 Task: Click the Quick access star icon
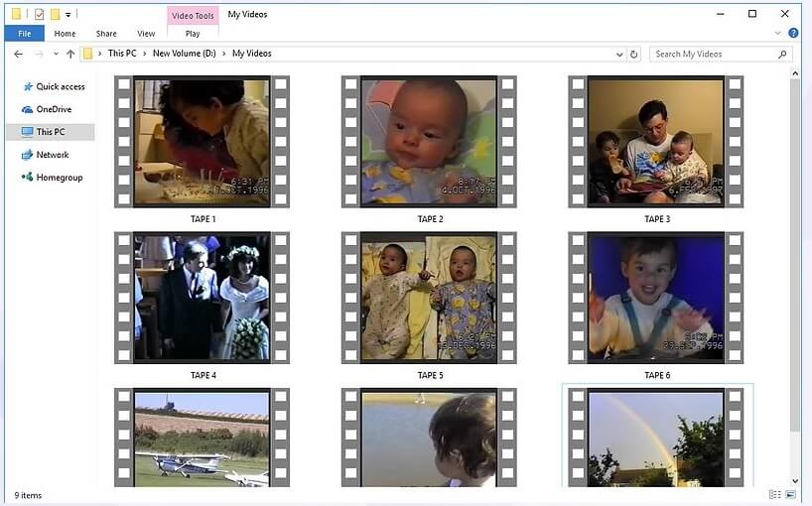point(27,87)
